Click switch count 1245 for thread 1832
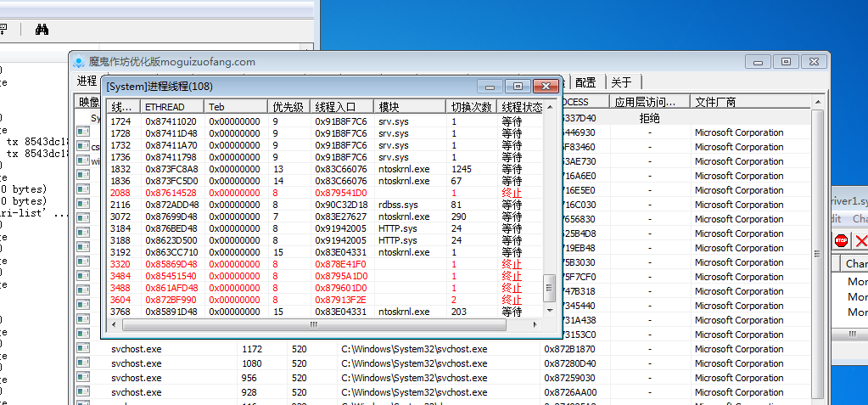 [461, 169]
